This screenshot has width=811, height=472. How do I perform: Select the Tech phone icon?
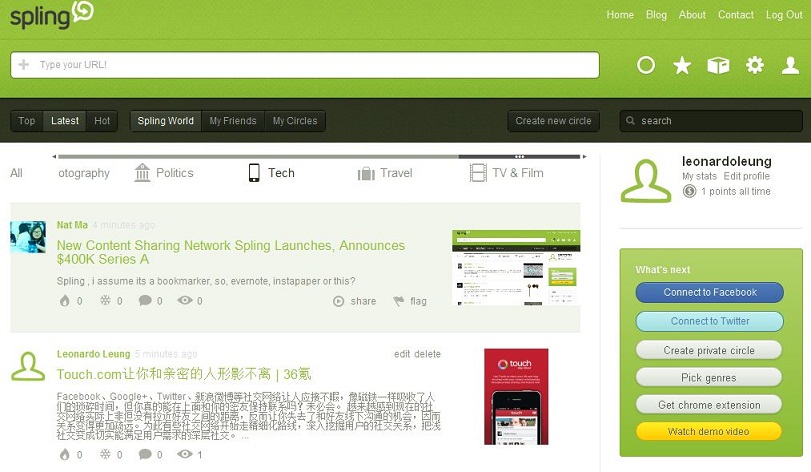(x=254, y=173)
